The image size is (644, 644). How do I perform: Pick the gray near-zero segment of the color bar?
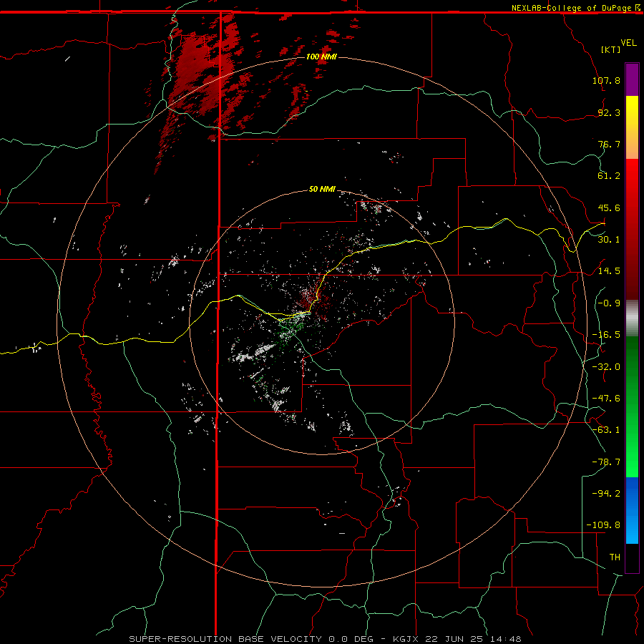(632, 318)
